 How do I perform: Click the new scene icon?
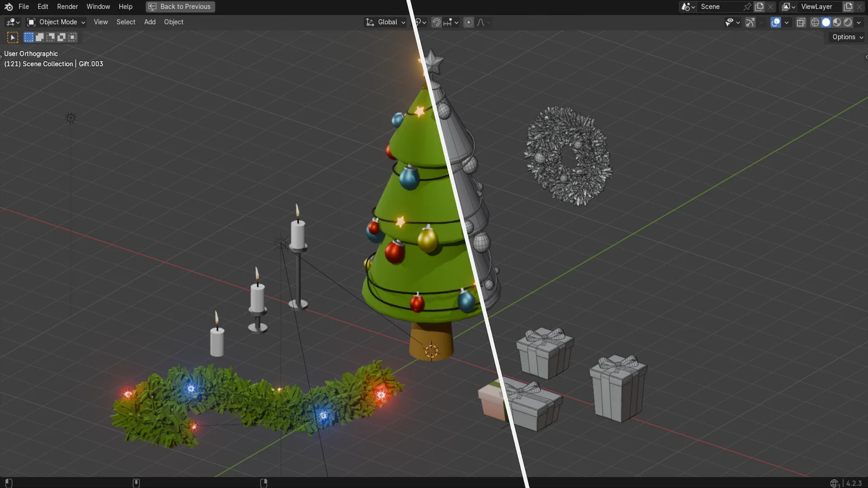tap(759, 7)
